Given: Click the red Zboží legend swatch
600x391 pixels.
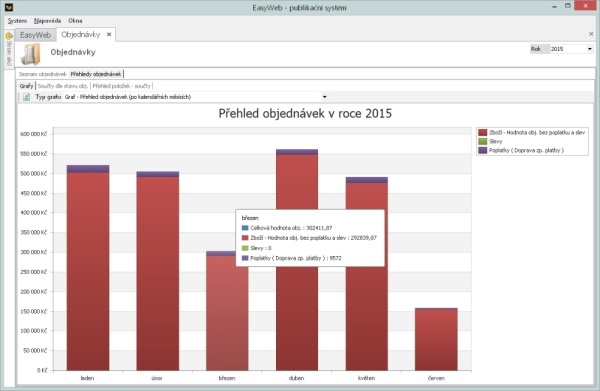Looking at the screenshot, I should coord(483,132).
